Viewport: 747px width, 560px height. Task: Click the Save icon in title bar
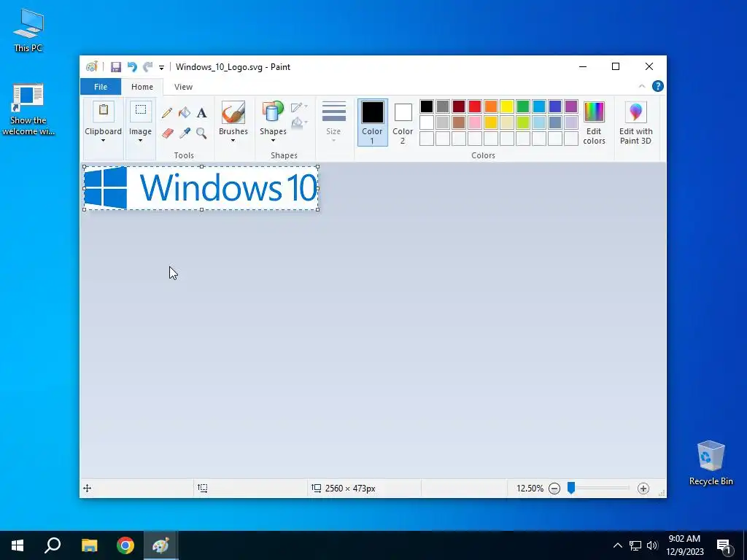click(116, 67)
